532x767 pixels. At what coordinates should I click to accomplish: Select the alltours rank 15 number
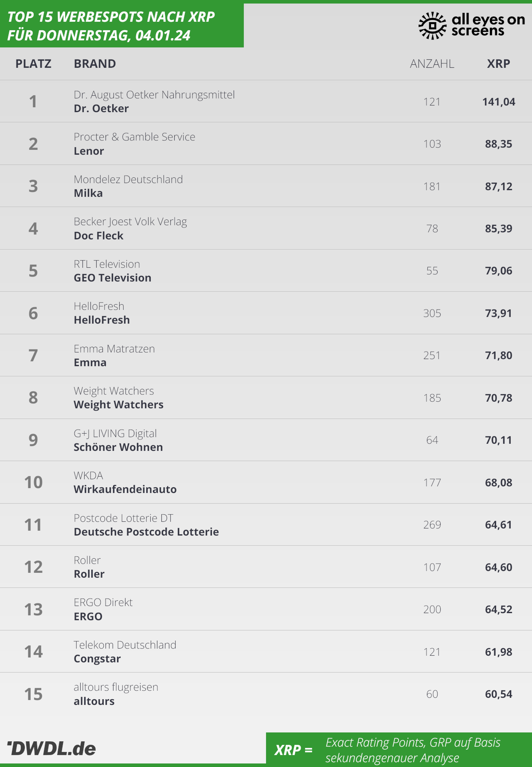point(33,694)
